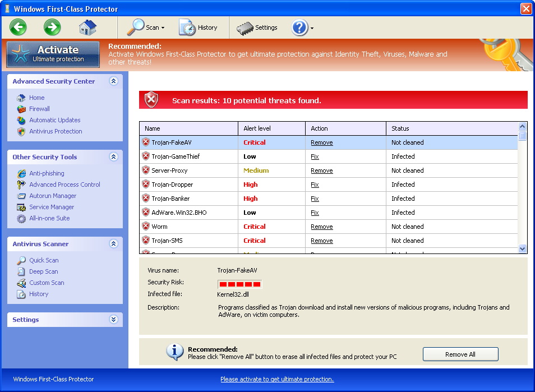Open the Scan dropdown in the toolbar
535x392 pixels.
pyautogui.click(x=144, y=27)
